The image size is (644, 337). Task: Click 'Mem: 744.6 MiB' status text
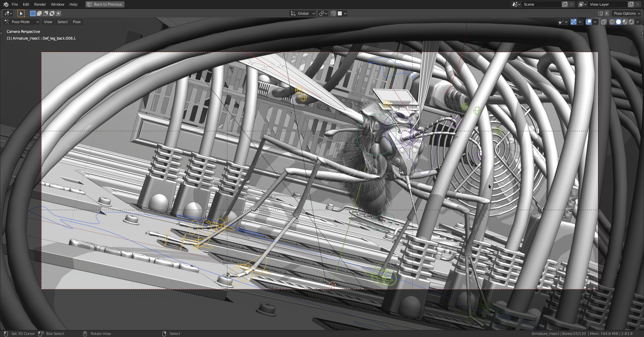604,334
